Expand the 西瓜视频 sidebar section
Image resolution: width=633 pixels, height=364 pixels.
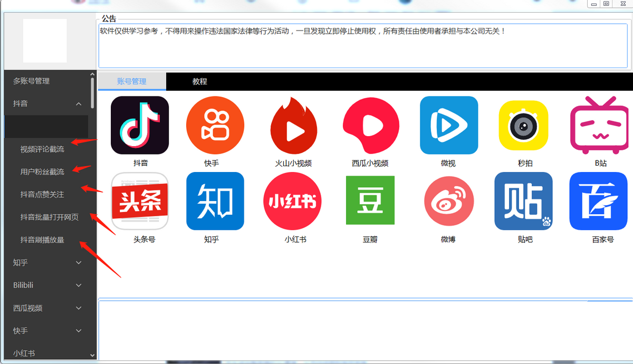point(46,308)
